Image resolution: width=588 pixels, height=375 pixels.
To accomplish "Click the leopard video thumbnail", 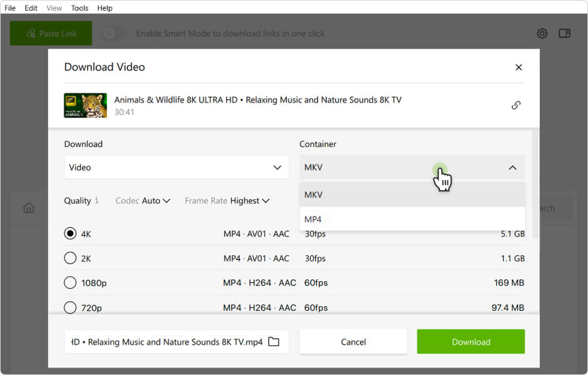I will click(x=85, y=106).
